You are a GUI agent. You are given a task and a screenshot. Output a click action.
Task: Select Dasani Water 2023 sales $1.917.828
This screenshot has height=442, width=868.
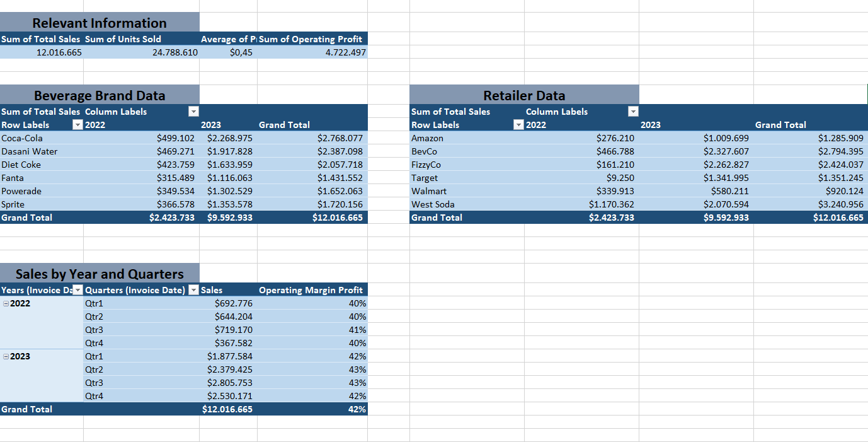click(x=229, y=151)
